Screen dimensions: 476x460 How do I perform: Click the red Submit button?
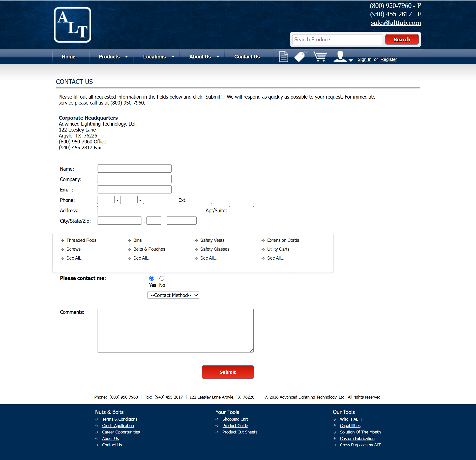pos(228,372)
